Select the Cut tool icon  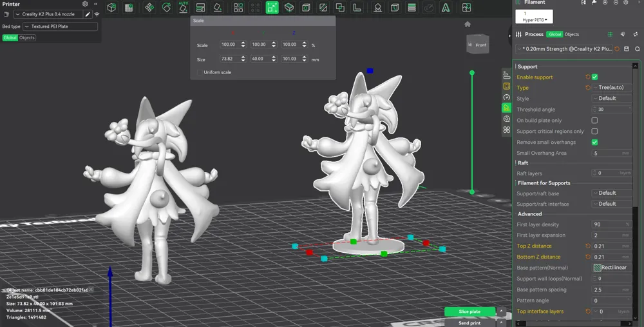pyautogui.click(x=323, y=7)
